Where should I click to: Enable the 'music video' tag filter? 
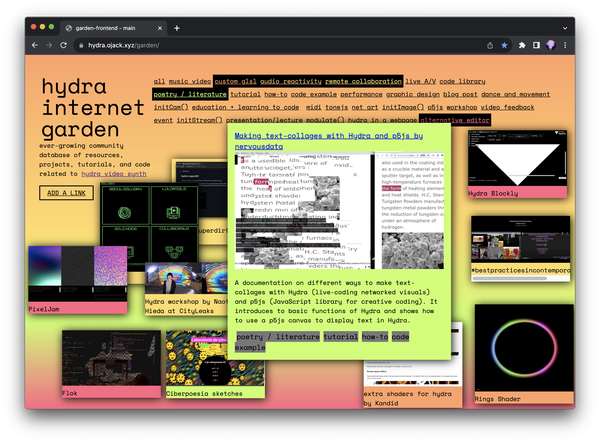[x=189, y=80]
